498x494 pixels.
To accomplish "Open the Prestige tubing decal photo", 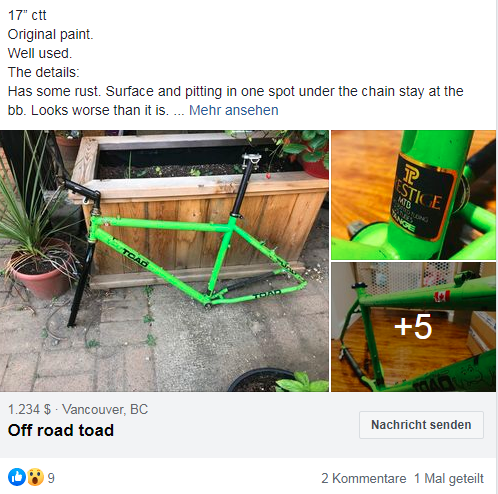I will coord(413,195).
